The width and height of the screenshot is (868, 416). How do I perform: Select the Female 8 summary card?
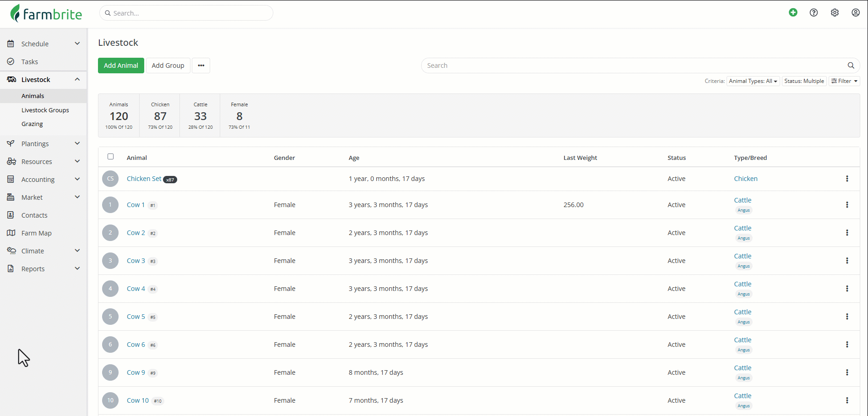pos(239,116)
